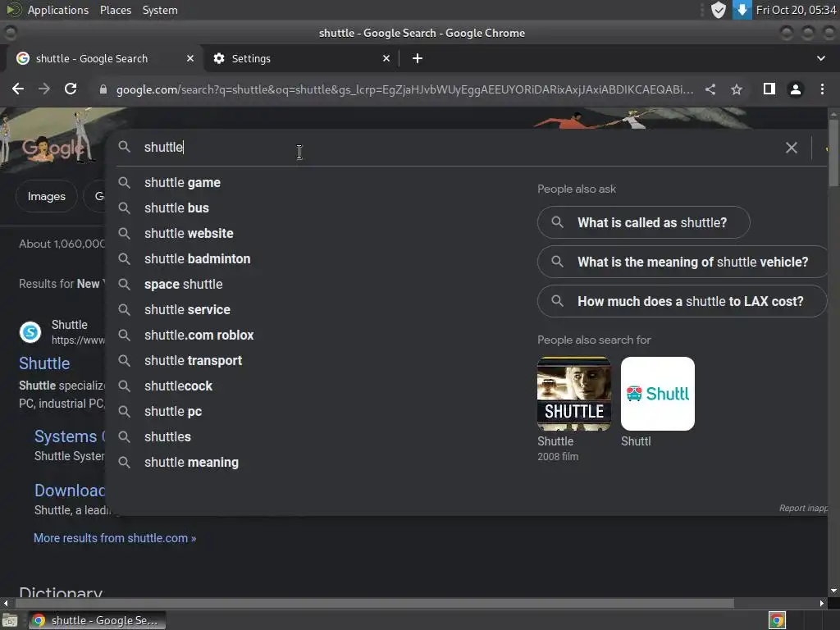The image size is (840, 630).
Task: Go back with the browser back arrow
Action: coord(18,89)
